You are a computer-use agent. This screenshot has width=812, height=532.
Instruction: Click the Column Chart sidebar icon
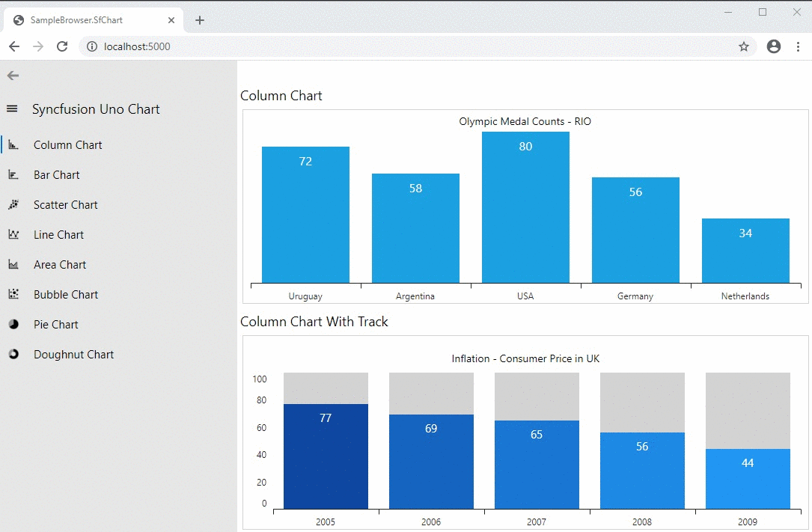(13, 145)
